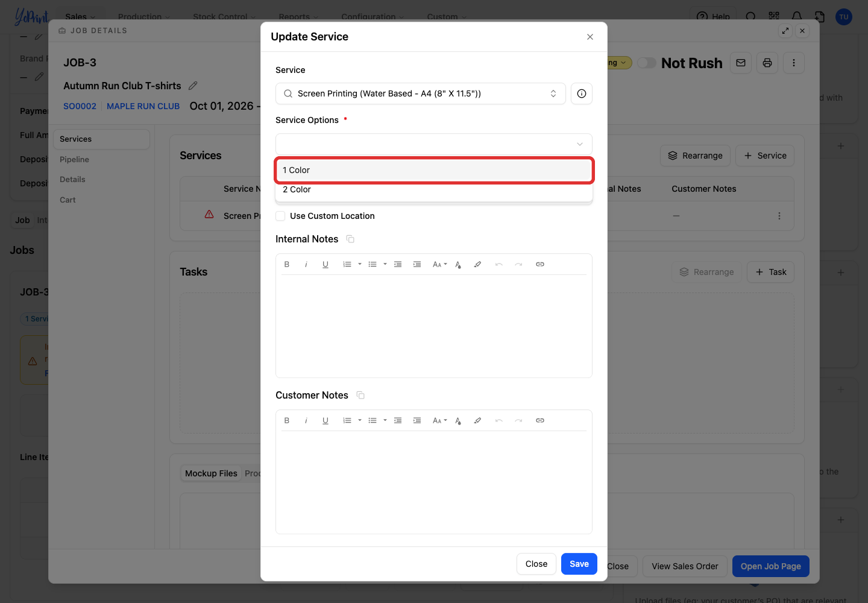The height and width of the screenshot is (603, 868).
Task: Click inside the Internal Notes text area
Action: (x=434, y=326)
